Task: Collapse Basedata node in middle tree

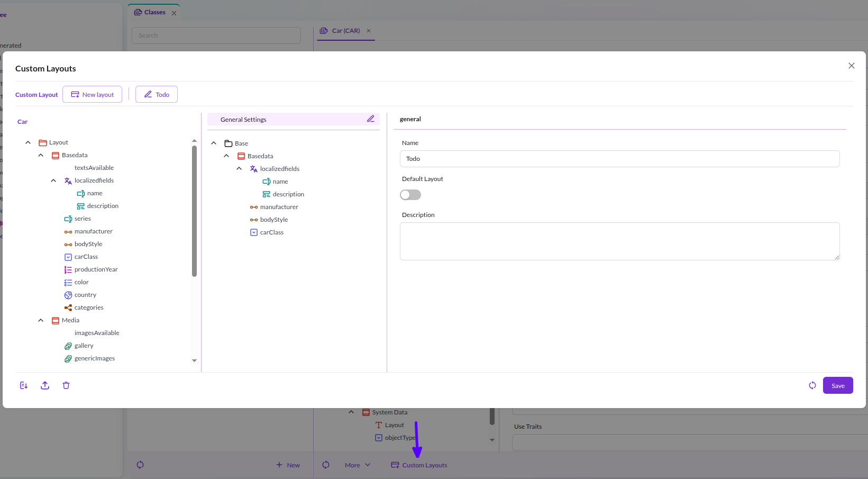Action: (x=226, y=156)
